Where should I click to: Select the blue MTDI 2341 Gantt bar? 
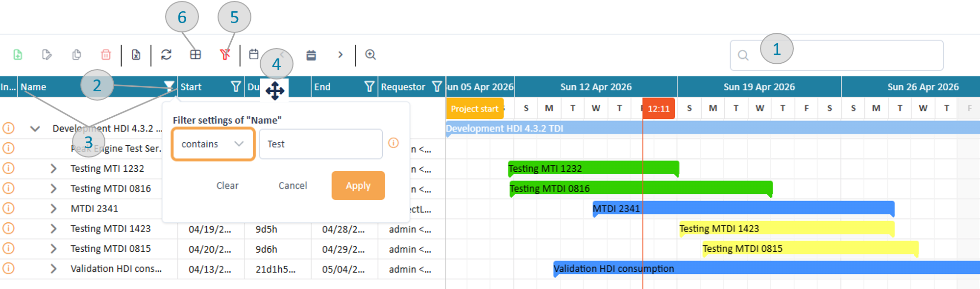click(x=743, y=209)
